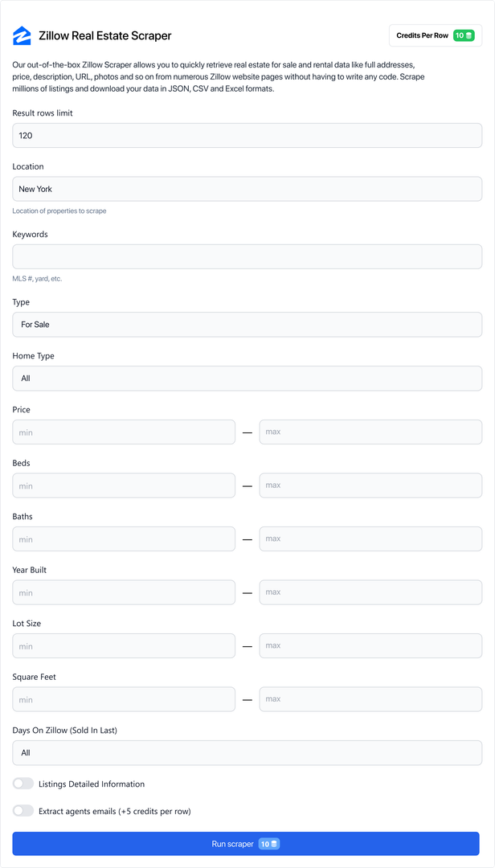Open the Type dropdown showing For Sale
This screenshot has height=868, width=495.
click(247, 324)
